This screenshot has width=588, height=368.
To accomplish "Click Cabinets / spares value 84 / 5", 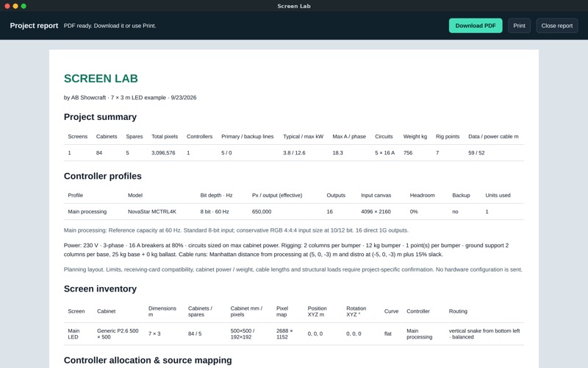I will (195, 333).
